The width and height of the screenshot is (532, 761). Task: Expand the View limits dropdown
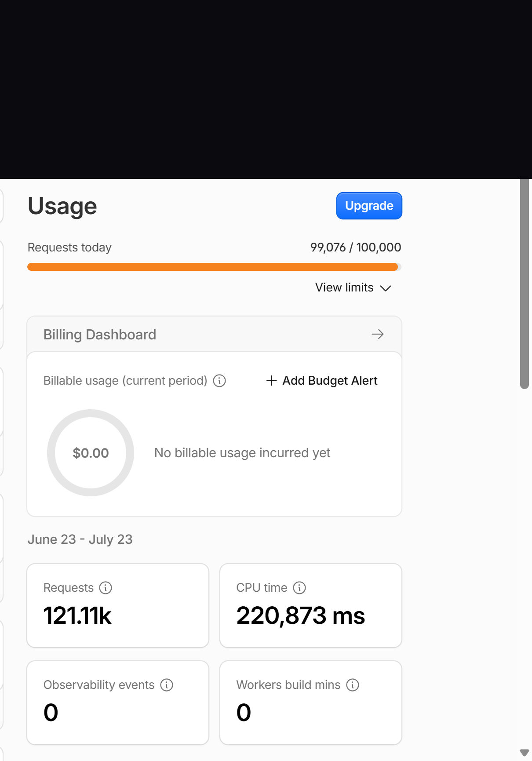353,288
